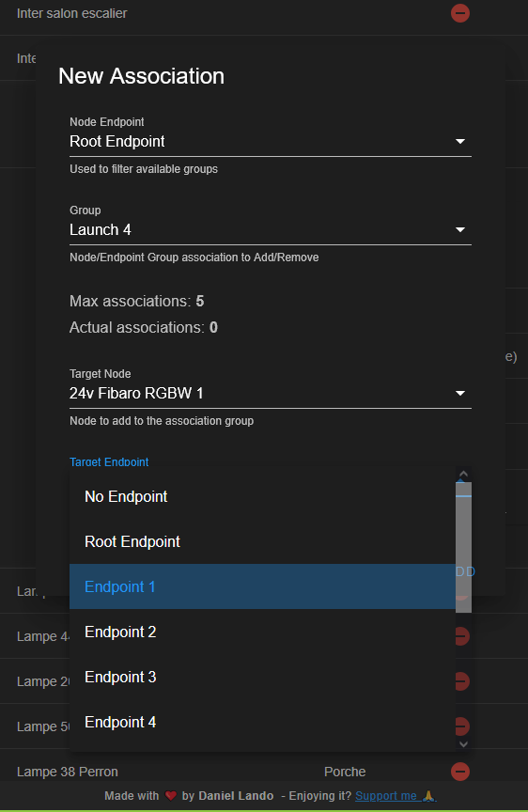Pick Endpoint 4 from the list
Image resolution: width=528 pixels, height=812 pixels.
coord(262,722)
